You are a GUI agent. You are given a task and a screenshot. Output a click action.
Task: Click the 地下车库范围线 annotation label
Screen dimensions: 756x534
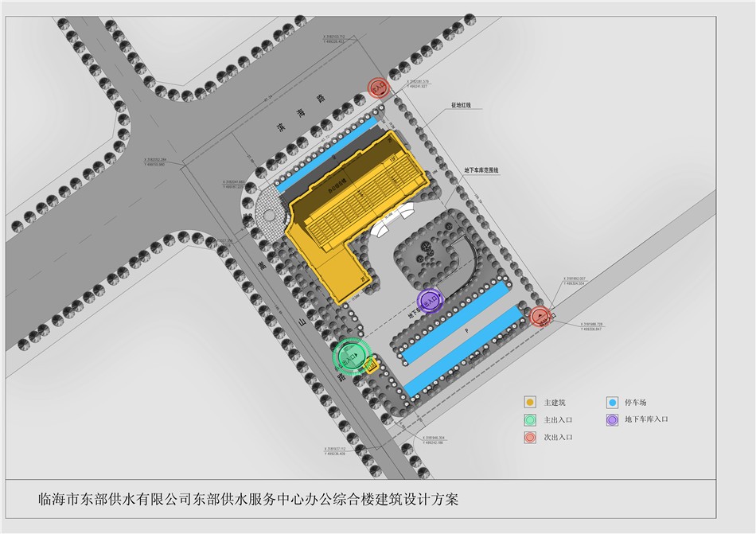coord(481,170)
